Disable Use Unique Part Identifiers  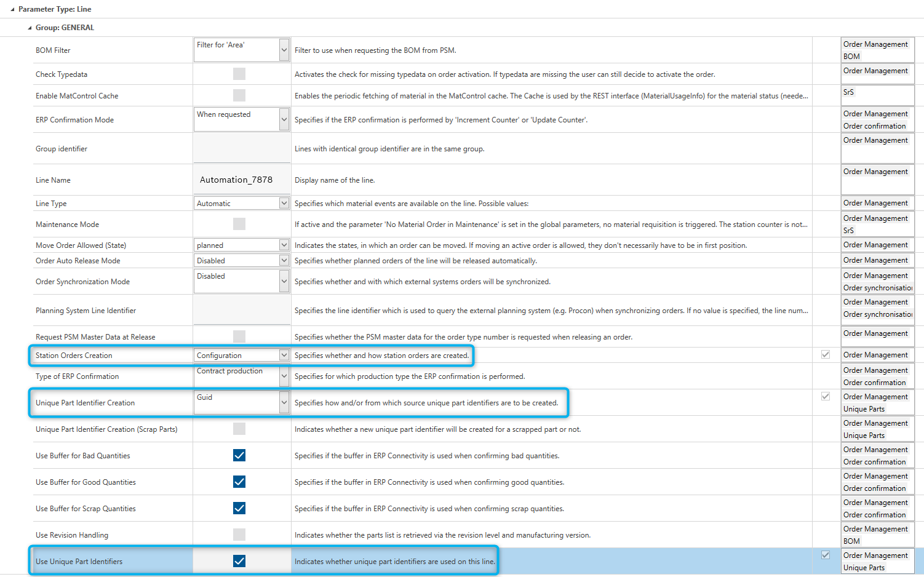pos(239,561)
